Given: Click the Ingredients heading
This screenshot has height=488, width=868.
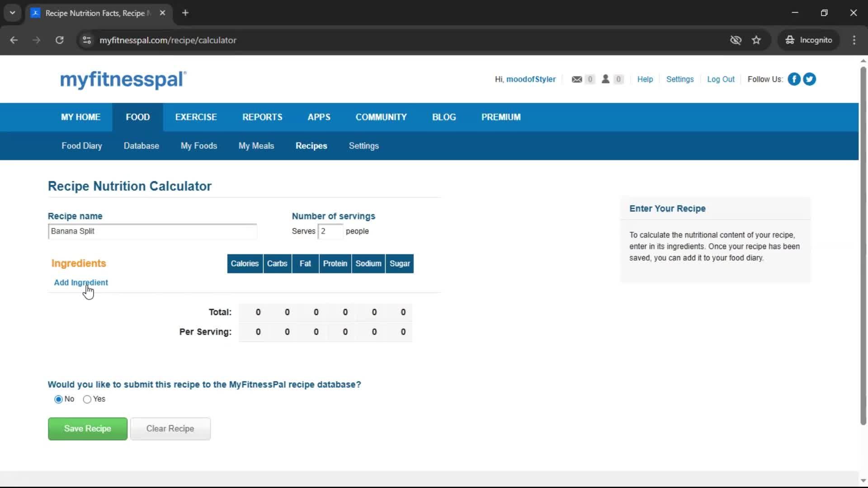Looking at the screenshot, I should point(79,263).
